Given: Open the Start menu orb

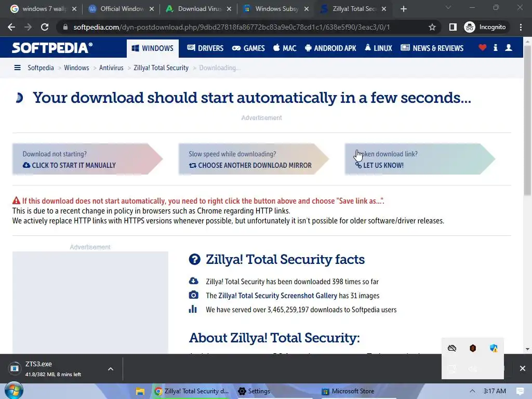Looking at the screenshot, I should click(14, 391).
